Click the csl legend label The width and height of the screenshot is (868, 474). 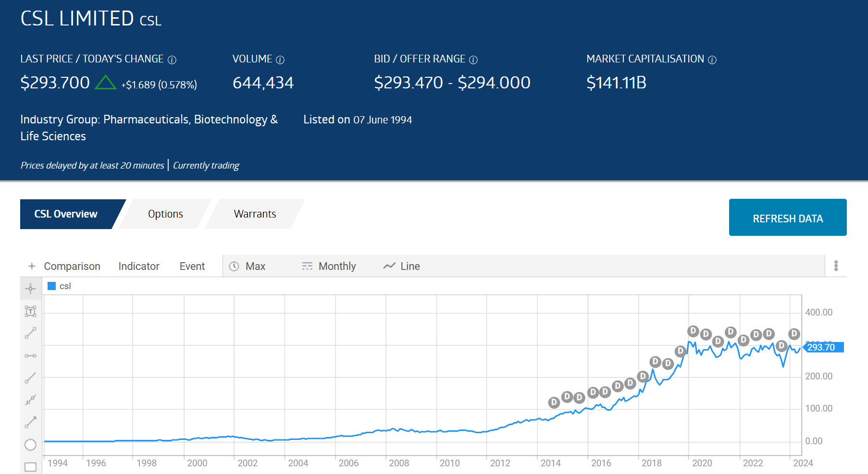click(x=65, y=286)
